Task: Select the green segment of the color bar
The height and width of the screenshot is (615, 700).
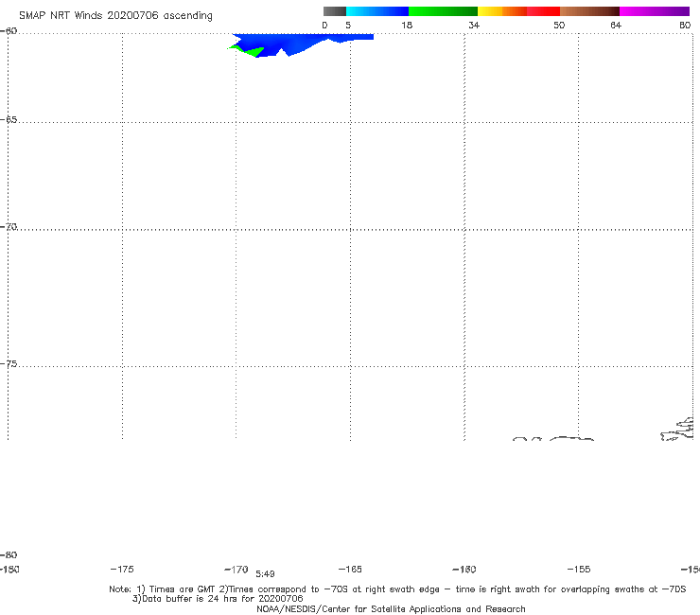Action: pyautogui.click(x=443, y=11)
